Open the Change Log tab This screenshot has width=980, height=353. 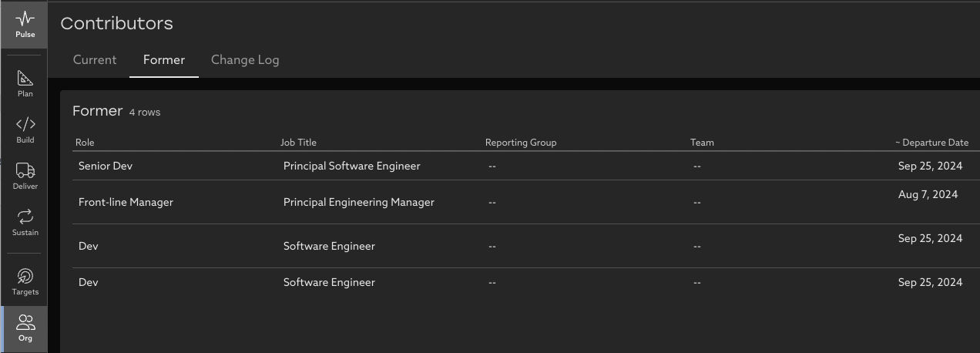click(x=245, y=60)
